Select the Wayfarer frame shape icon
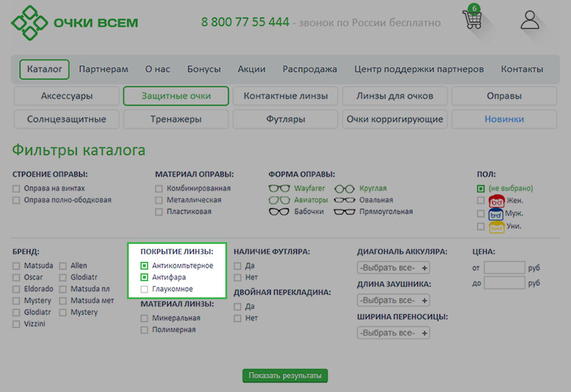The height and width of the screenshot is (392, 571). point(279,189)
